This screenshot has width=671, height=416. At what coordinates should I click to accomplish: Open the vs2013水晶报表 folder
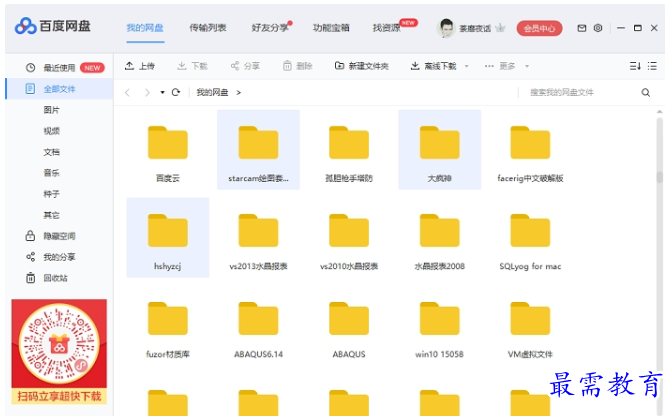pos(258,238)
